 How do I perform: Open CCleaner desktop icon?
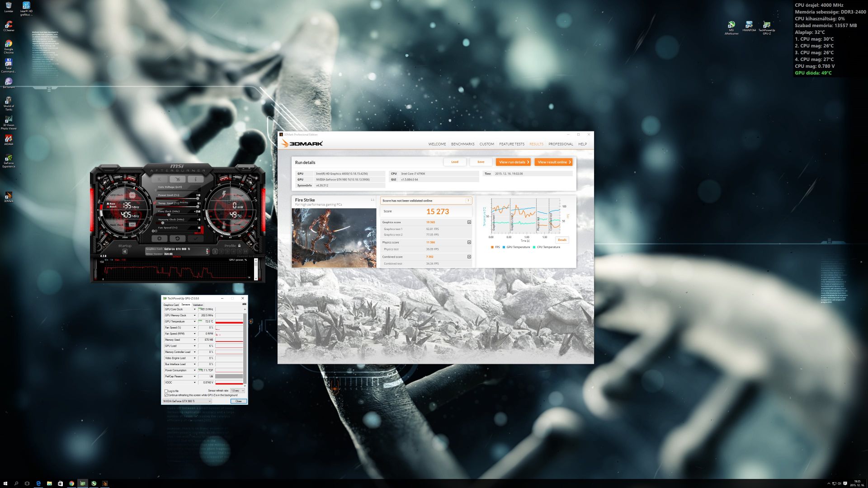(x=9, y=26)
